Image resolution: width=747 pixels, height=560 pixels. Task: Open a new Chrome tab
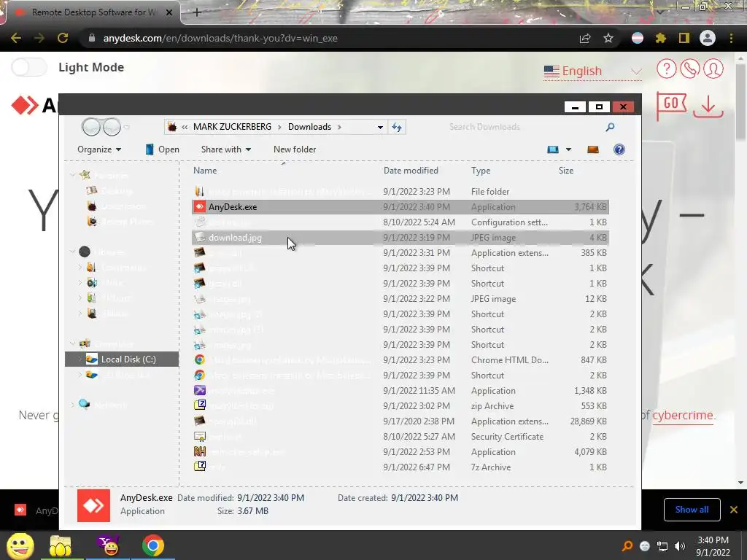(197, 12)
